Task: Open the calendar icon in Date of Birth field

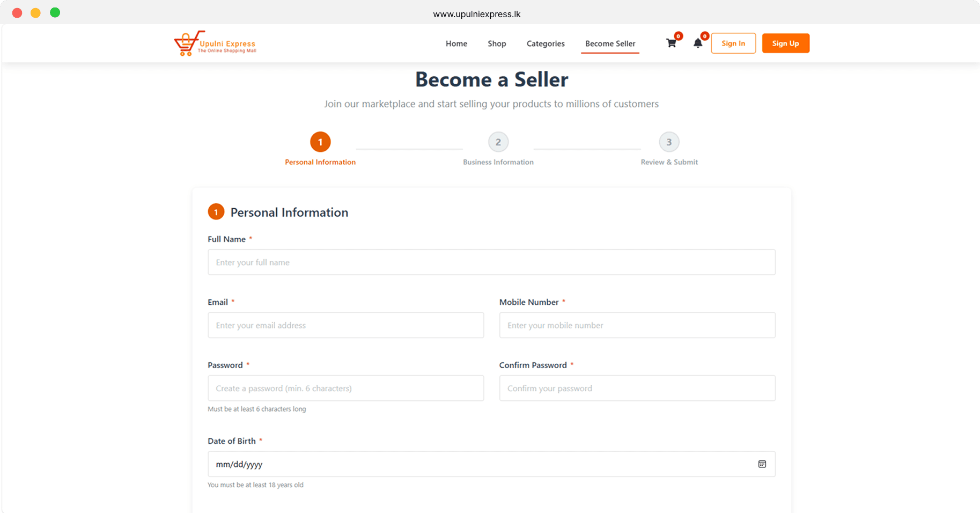Action: tap(762, 464)
